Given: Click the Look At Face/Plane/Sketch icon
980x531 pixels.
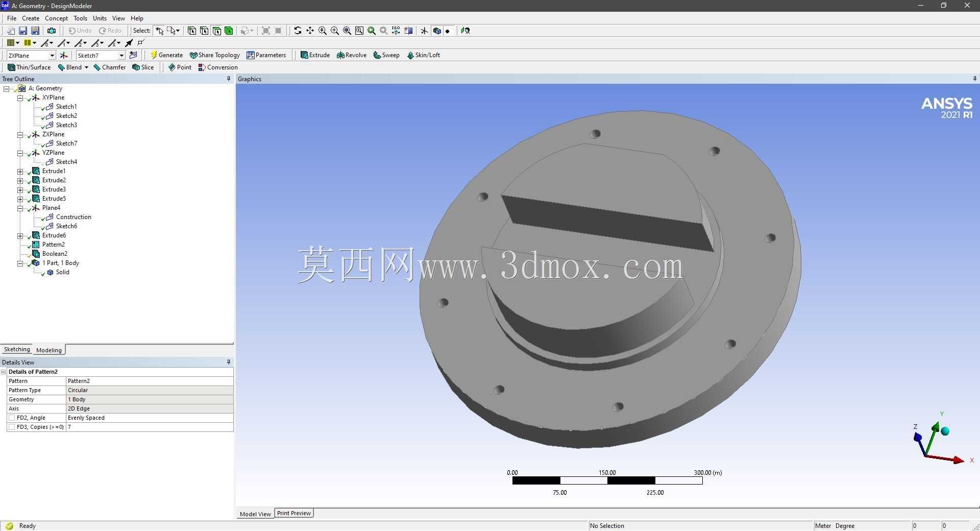Looking at the screenshot, I should pos(465,31).
